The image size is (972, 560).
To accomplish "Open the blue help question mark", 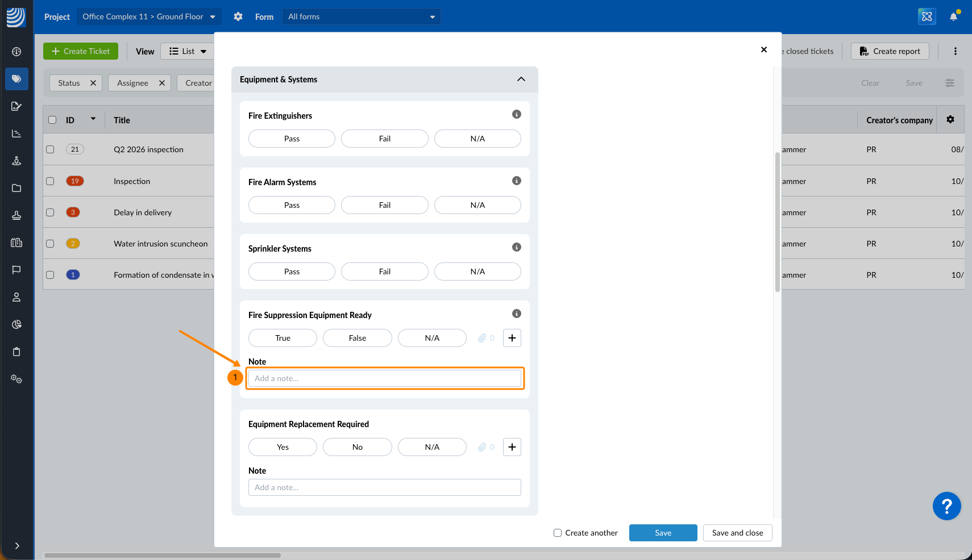I will (x=946, y=505).
